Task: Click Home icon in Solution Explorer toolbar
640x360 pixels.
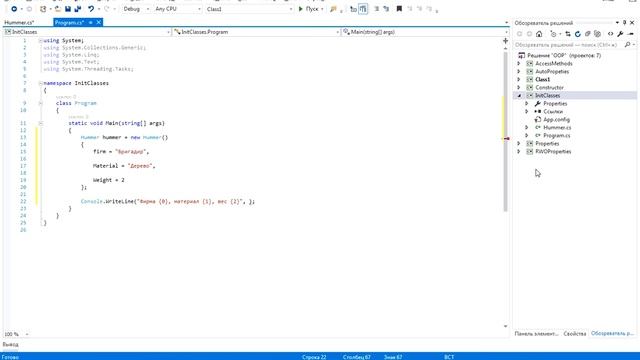Action: point(539,34)
